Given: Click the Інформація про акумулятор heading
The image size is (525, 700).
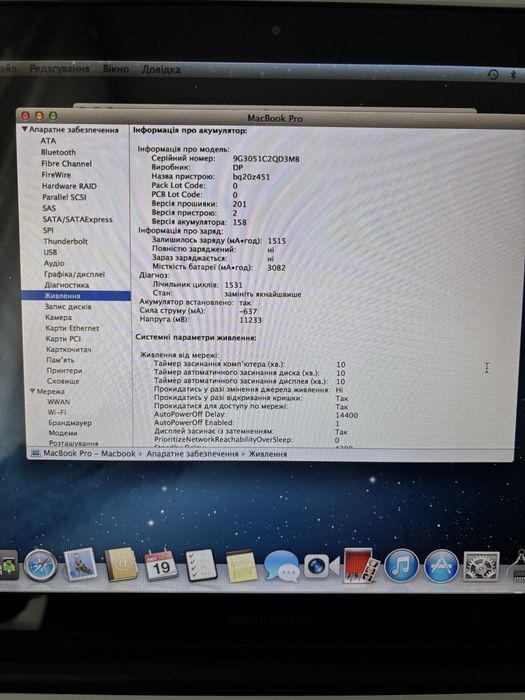Looking at the screenshot, I should tap(190, 131).
